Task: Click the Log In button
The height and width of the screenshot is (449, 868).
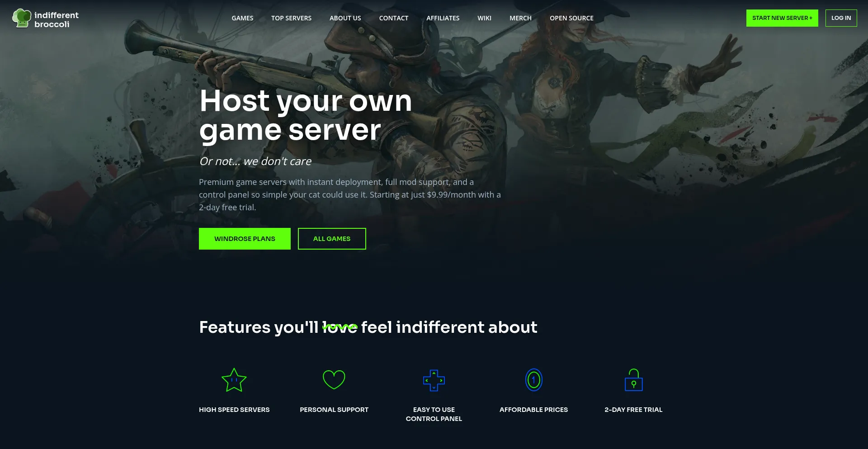Action: 841,18
